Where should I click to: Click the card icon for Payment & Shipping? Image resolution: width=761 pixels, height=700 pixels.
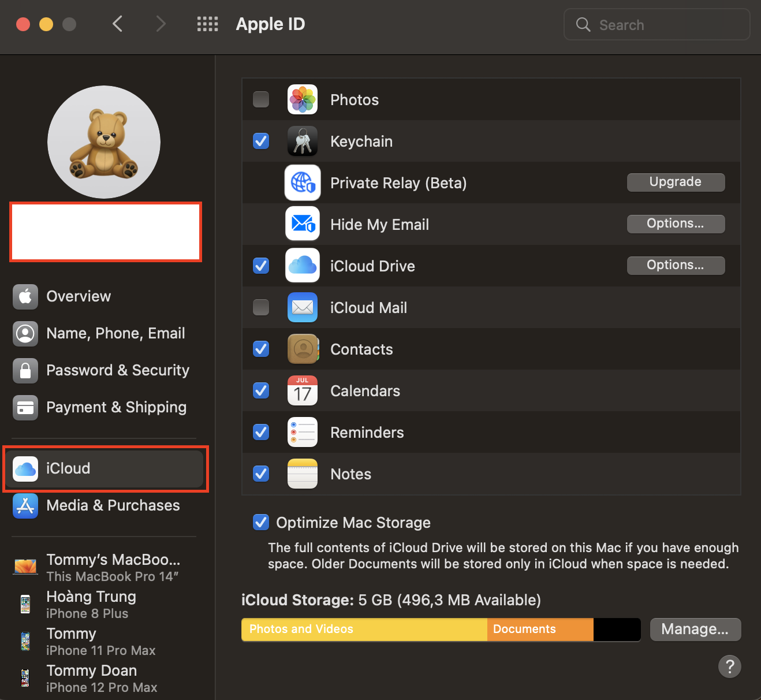[x=25, y=408]
